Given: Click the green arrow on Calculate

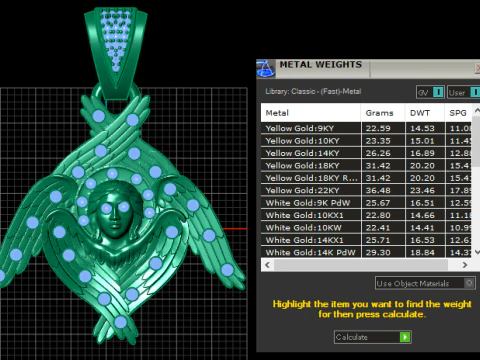Looking at the screenshot, I should [405, 337].
